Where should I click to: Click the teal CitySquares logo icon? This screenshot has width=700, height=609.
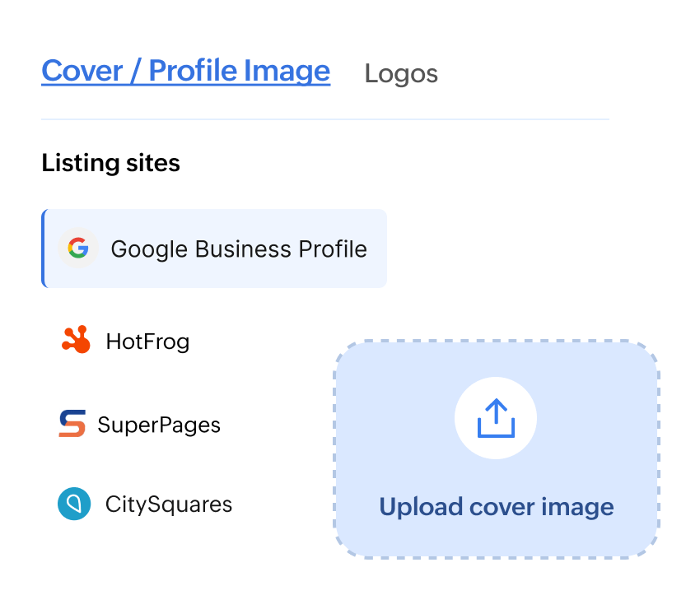[74, 504]
